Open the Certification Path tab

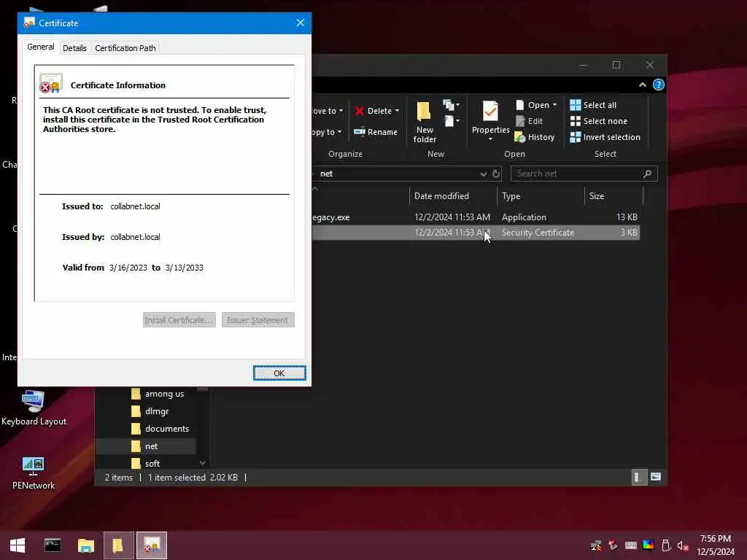tap(125, 48)
